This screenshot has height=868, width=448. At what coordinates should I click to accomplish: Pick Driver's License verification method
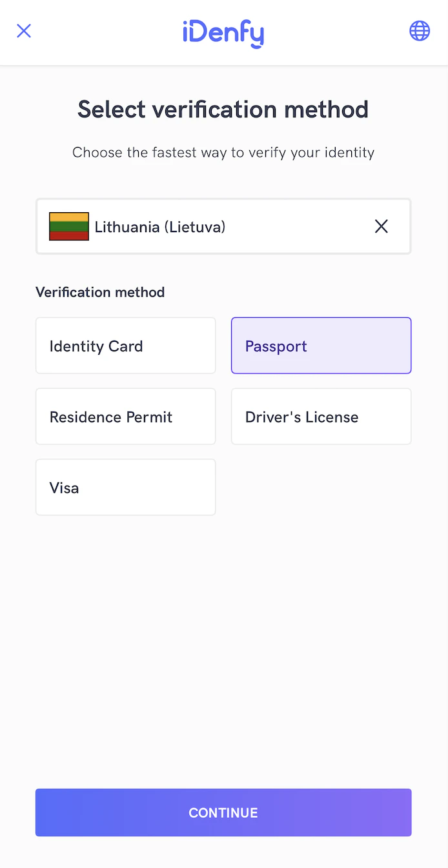coord(321,416)
